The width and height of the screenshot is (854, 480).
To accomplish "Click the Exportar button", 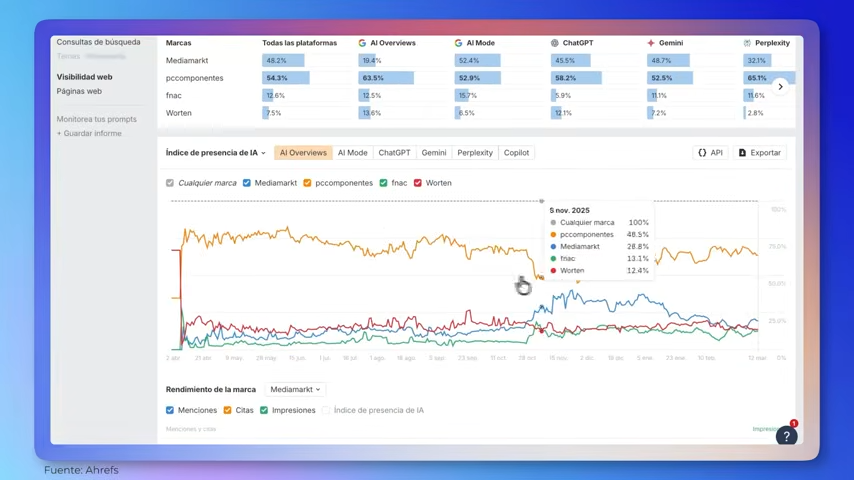I will pos(759,153).
